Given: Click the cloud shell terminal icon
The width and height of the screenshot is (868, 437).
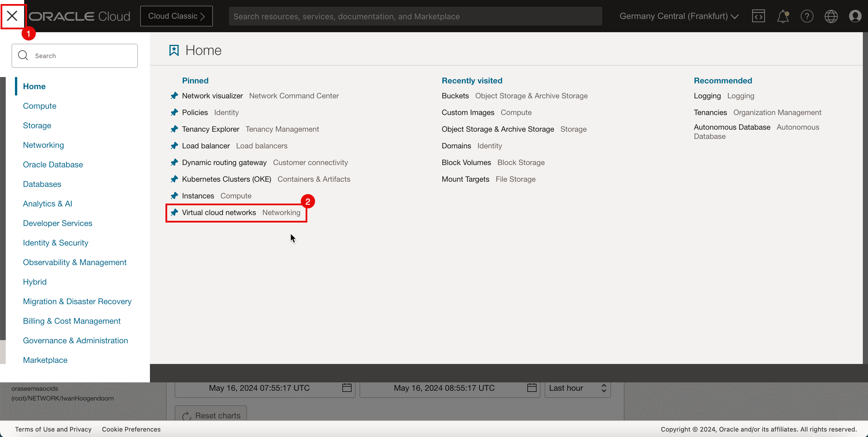Looking at the screenshot, I should point(758,16).
